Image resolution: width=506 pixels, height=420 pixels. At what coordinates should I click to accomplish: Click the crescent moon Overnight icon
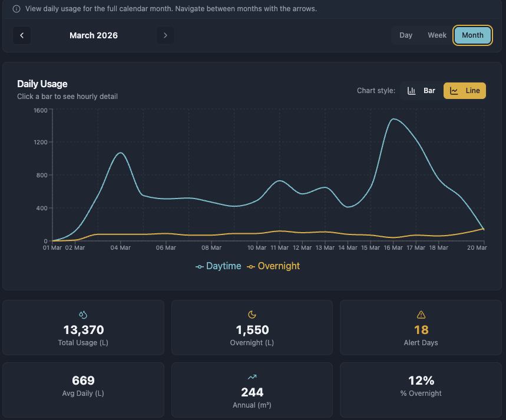click(252, 315)
